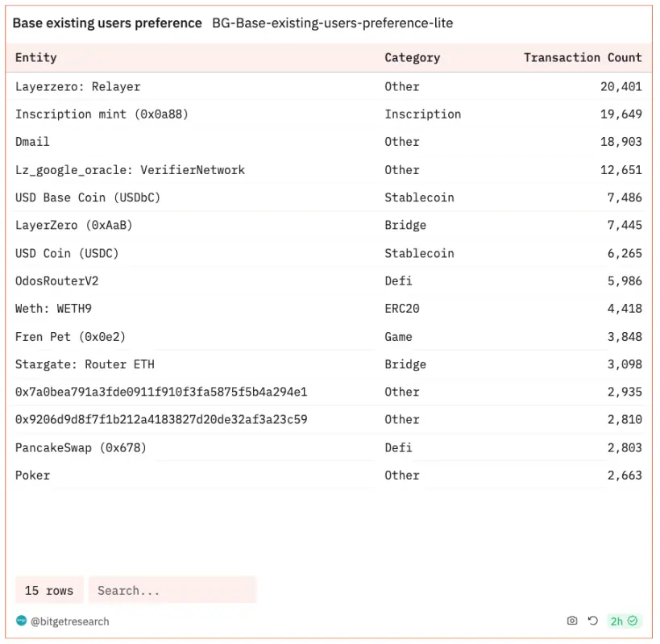Click the refresh query icon
Screen dimensions: 660x644
click(x=593, y=621)
